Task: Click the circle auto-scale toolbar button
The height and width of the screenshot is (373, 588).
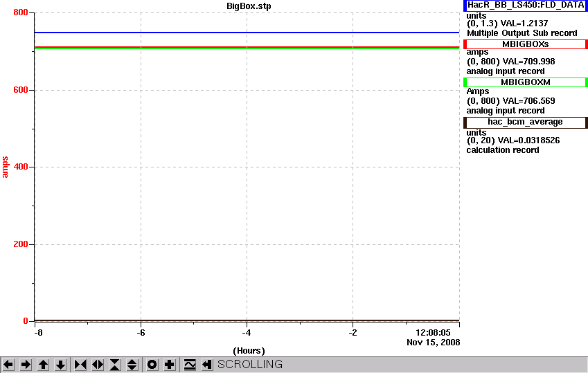Action: 152,365
